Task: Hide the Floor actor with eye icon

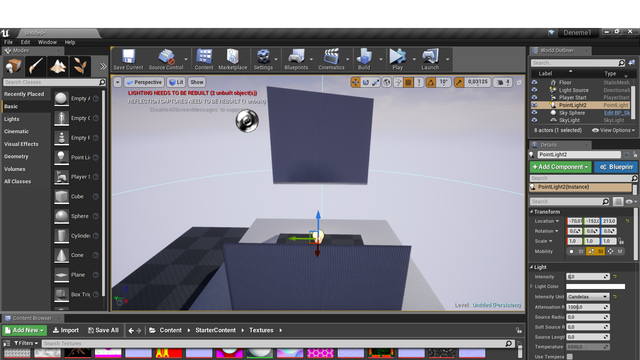Action: click(534, 82)
